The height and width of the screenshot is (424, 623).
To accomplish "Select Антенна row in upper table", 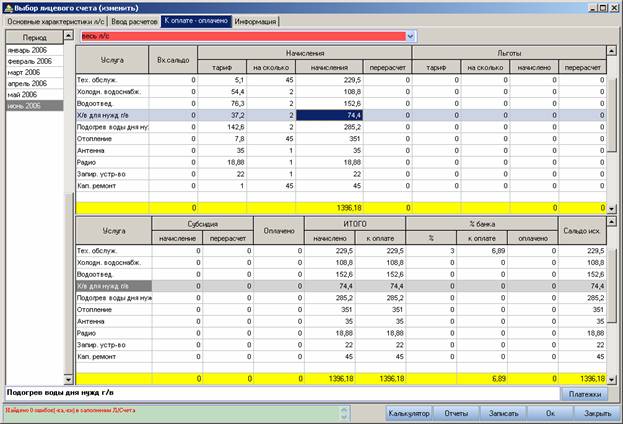I will pyautogui.click(x=341, y=151).
